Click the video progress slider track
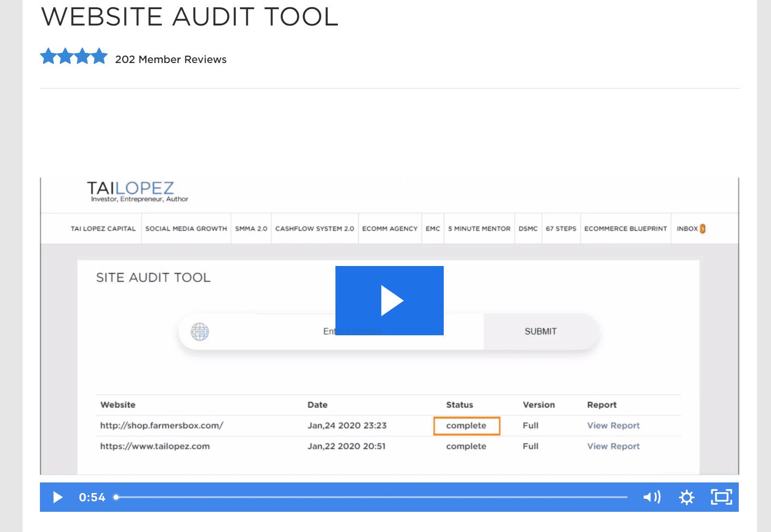771x532 pixels. [x=372, y=497]
